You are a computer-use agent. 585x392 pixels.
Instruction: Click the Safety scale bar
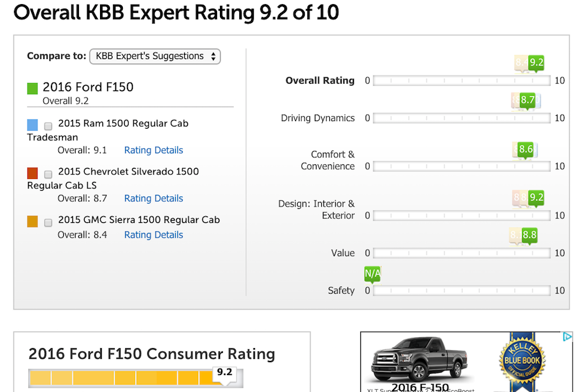pyautogui.click(x=462, y=291)
